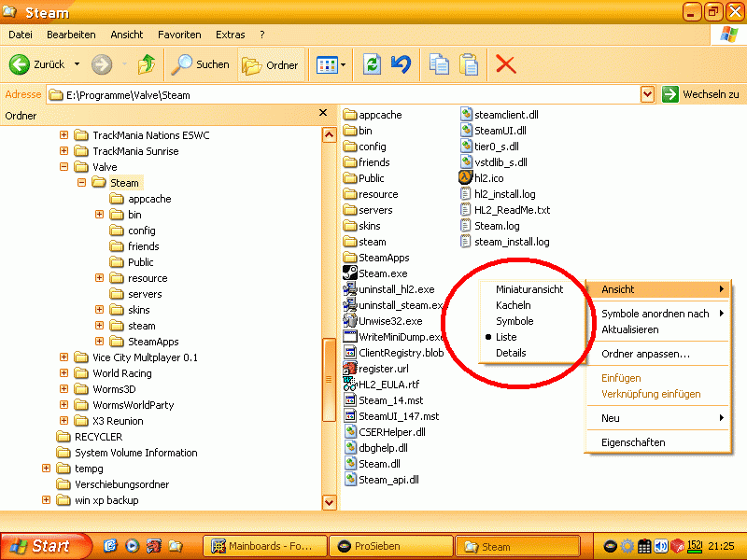Select the register.url file icon

coord(350,368)
